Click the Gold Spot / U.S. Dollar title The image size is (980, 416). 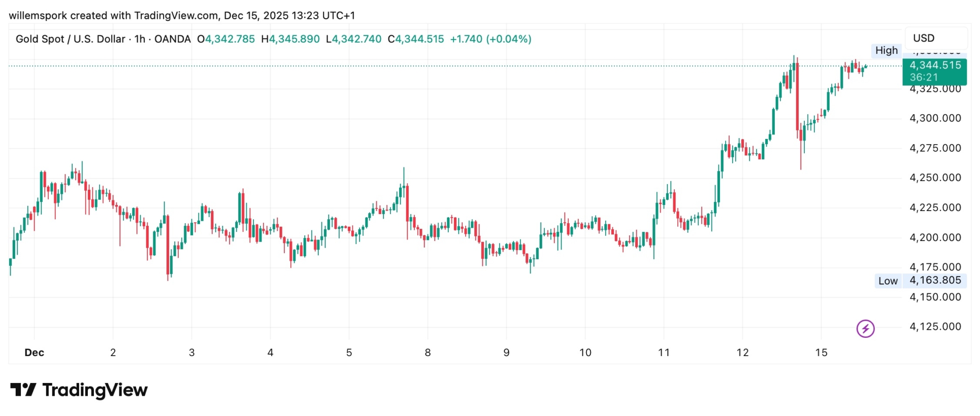(x=70, y=39)
